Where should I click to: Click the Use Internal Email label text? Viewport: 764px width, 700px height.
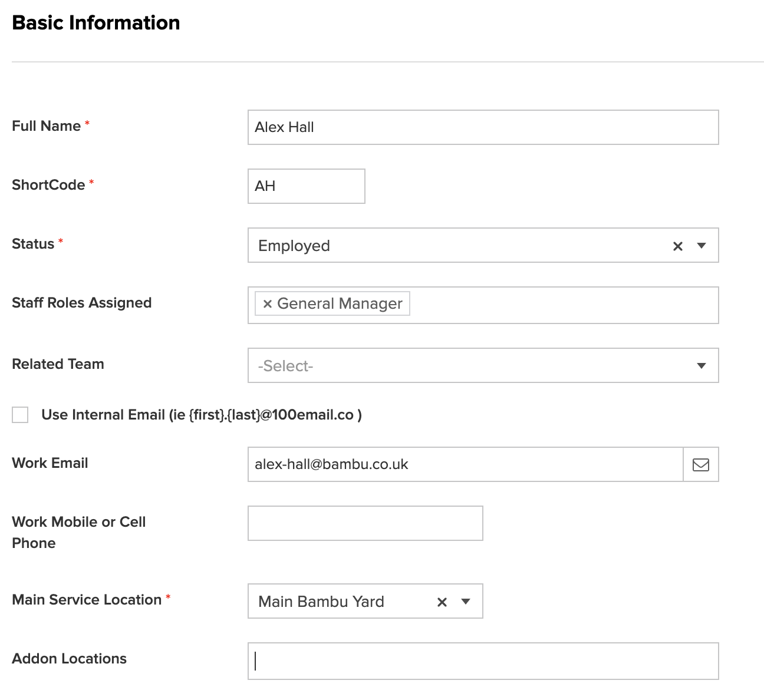click(x=201, y=415)
